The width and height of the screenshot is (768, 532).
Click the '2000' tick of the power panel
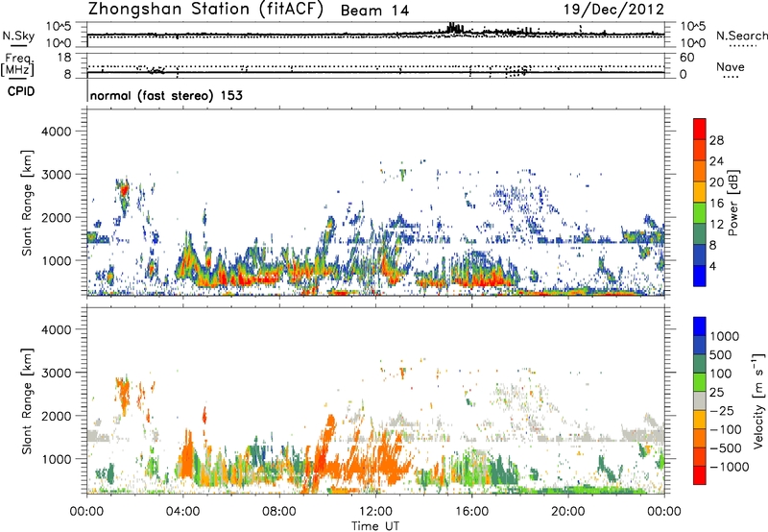(56, 218)
